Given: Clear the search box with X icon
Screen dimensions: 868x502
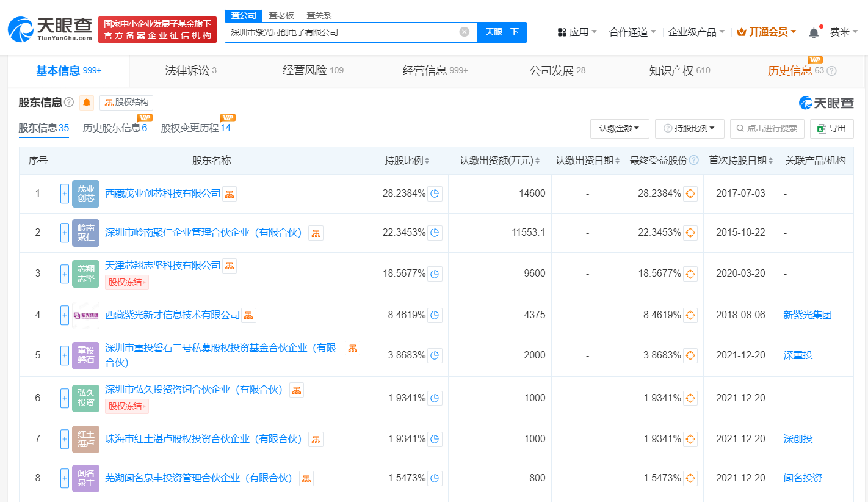Looking at the screenshot, I should click(x=465, y=32).
